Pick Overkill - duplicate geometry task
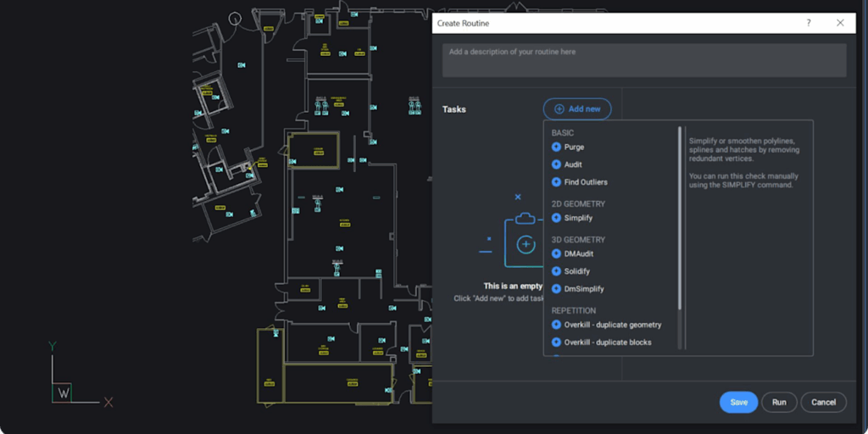868x434 pixels. coord(612,325)
